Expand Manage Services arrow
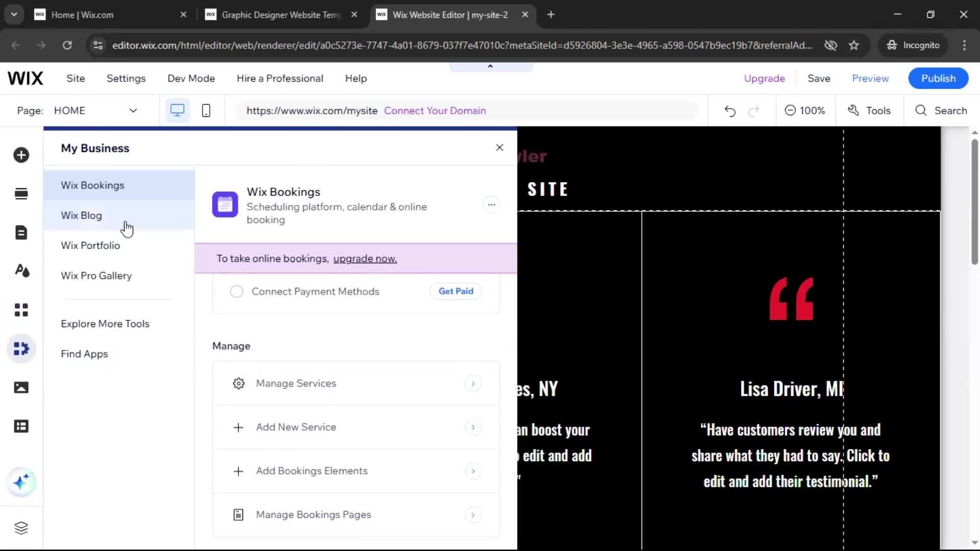Image resolution: width=980 pixels, height=551 pixels. tap(473, 384)
